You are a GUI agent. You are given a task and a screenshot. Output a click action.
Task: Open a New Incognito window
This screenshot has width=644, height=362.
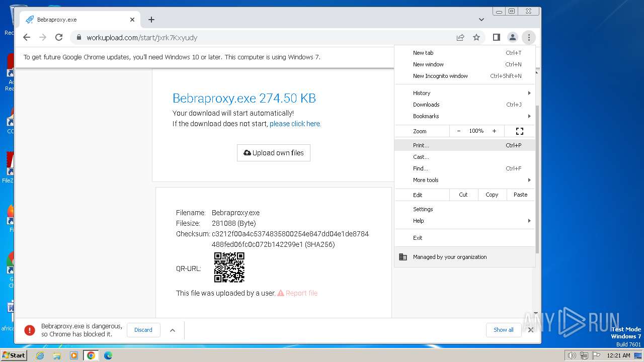(x=465, y=76)
